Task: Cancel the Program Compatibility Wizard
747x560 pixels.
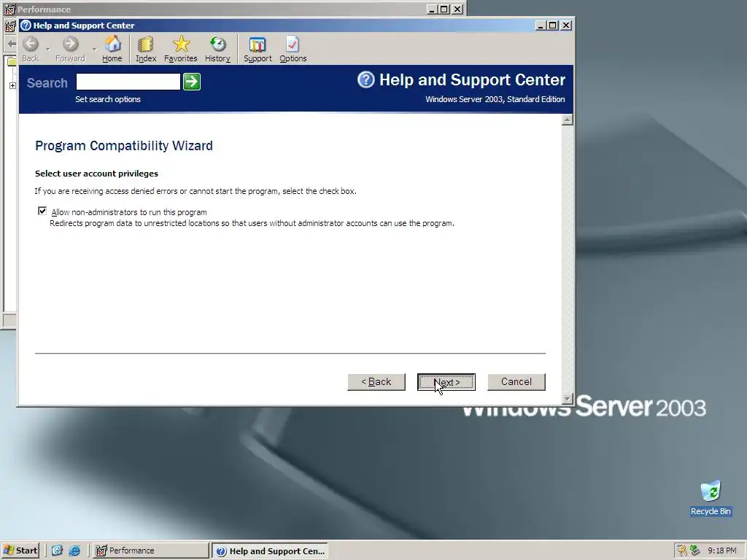Action: pyautogui.click(x=516, y=382)
